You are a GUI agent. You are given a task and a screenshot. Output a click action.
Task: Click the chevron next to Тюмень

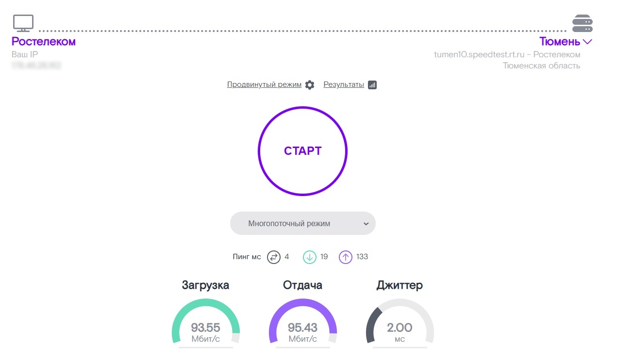[x=587, y=42]
